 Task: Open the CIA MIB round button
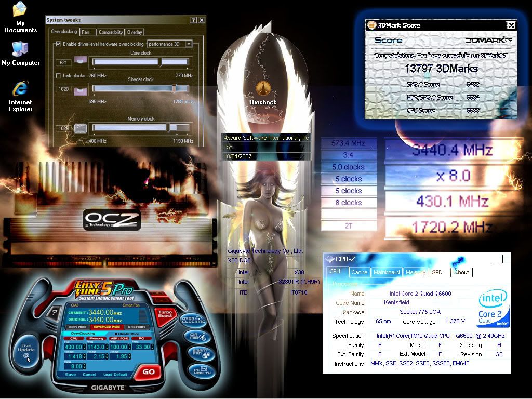click(198, 337)
